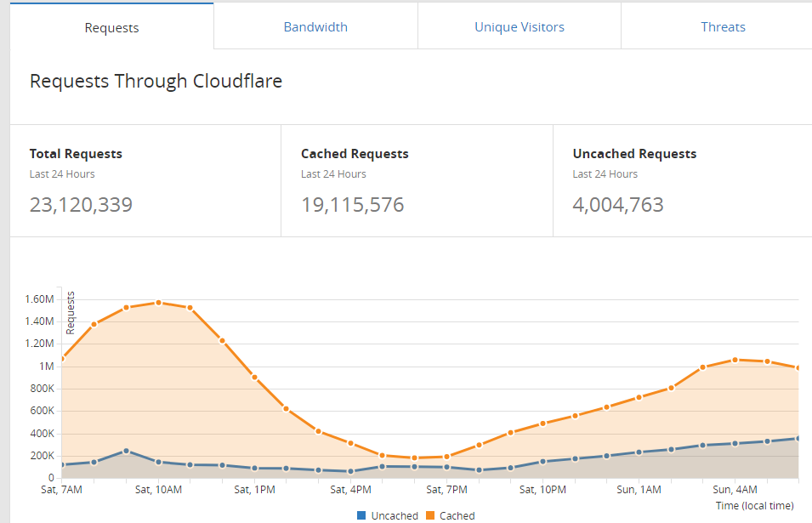
Task: Click the Requests Through Cloudflare heading
Action: (156, 82)
